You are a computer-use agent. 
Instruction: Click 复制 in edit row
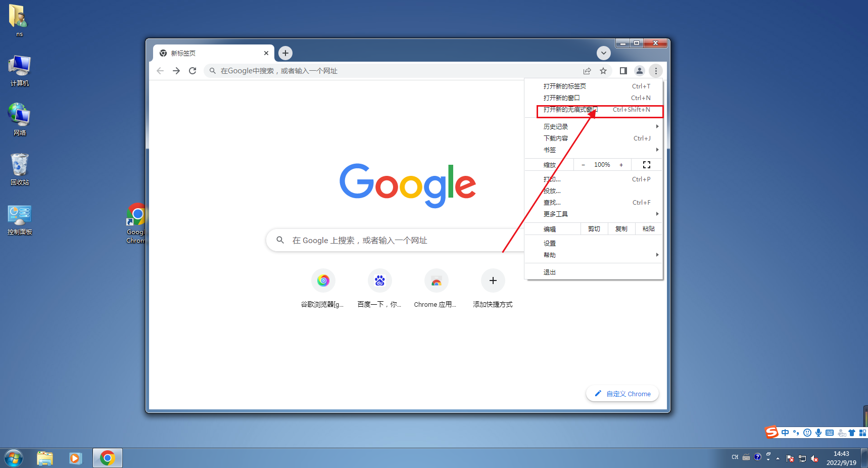pyautogui.click(x=621, y=229)
